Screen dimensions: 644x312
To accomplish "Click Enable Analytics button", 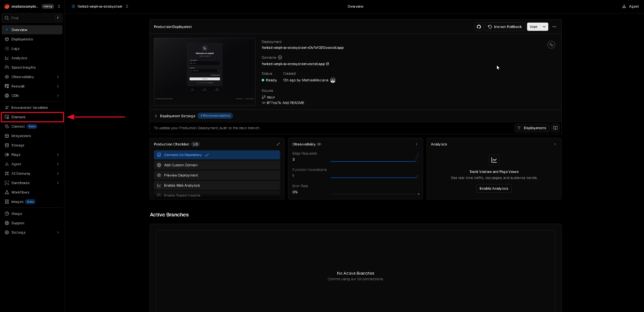I will point(494,188).
